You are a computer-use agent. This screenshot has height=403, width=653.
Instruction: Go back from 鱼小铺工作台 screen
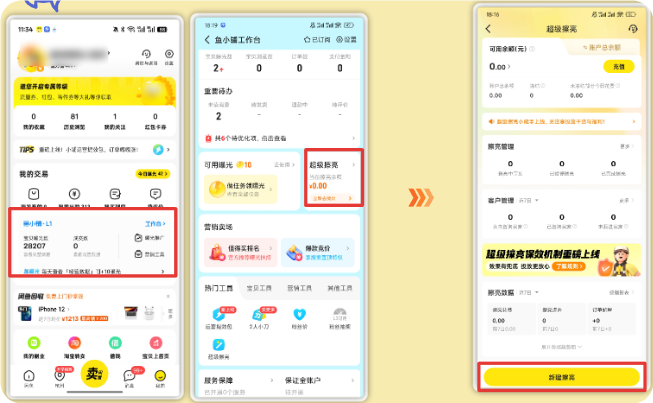click(207, 40)
